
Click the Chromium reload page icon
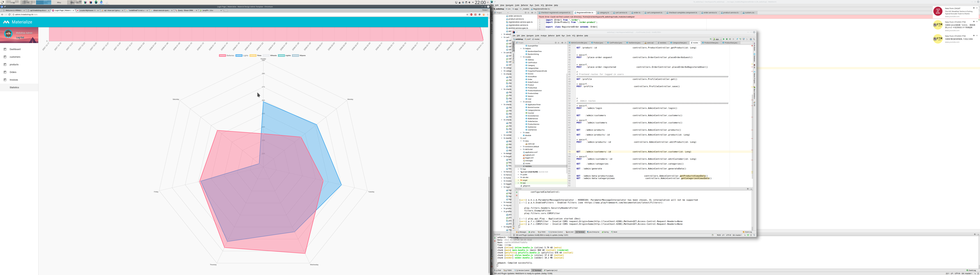click(10, 14)
